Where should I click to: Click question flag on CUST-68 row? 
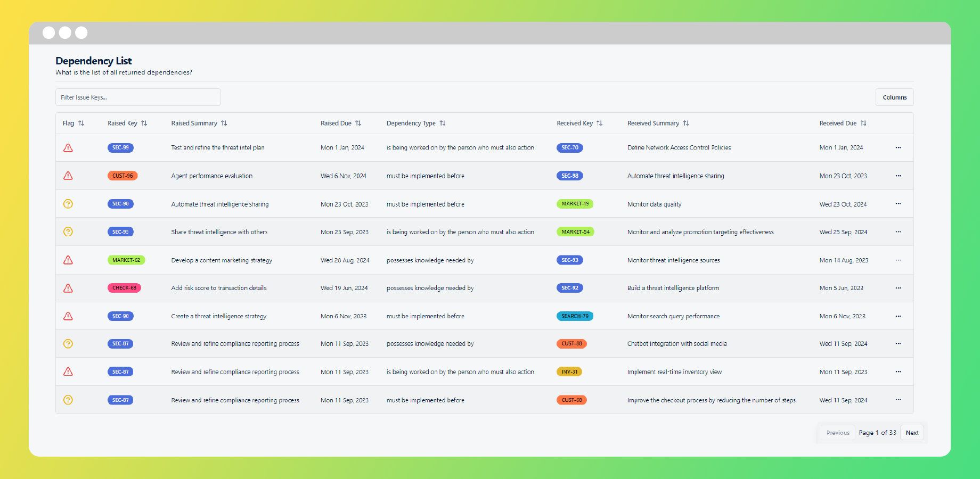(x=68, y=400)
